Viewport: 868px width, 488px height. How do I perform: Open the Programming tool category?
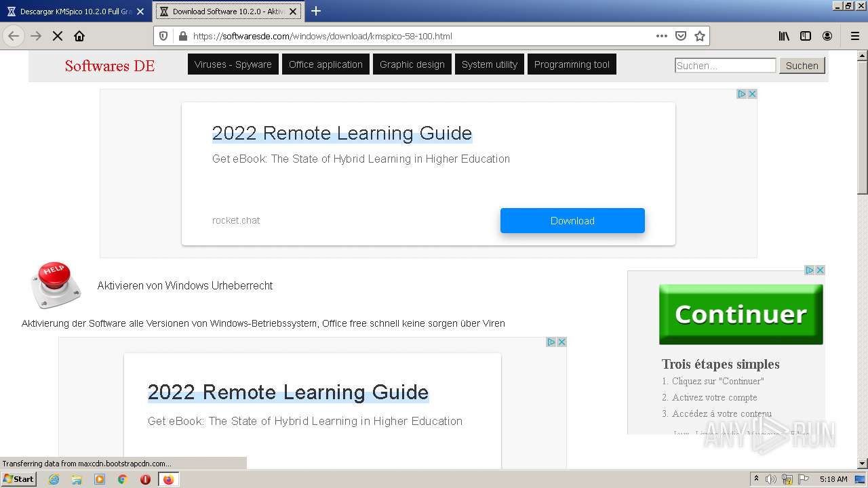pyautogui.click(x=572, y=64)
